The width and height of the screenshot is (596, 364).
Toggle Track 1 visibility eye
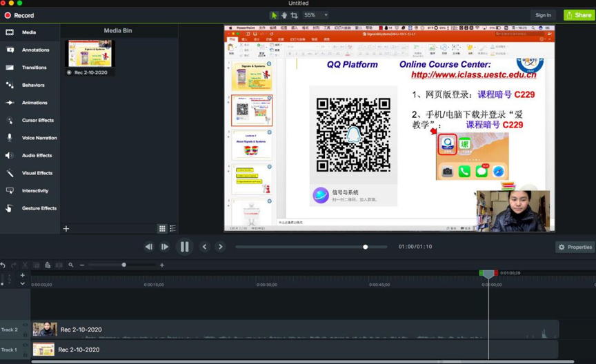pyautogui.click(x=26, y=345)
